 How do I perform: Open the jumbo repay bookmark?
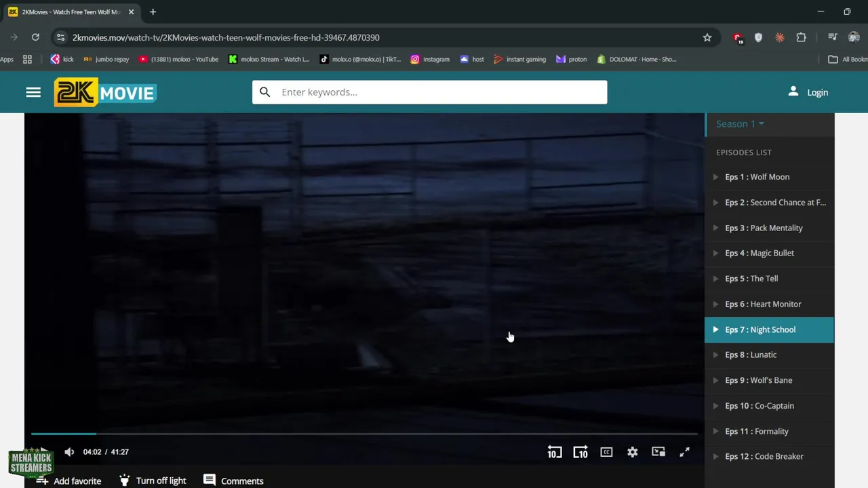pyautogui.click(x=106, y=59)
